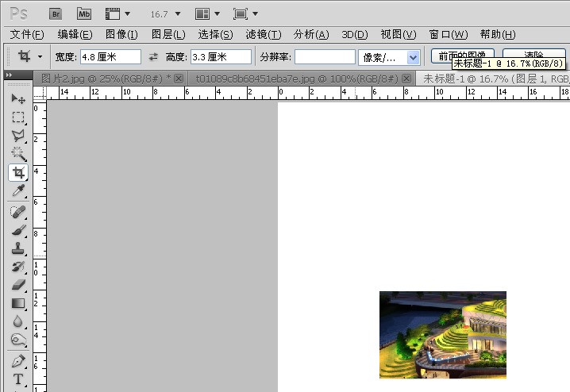Click the 高度 height input field

[x=221, y=57]
